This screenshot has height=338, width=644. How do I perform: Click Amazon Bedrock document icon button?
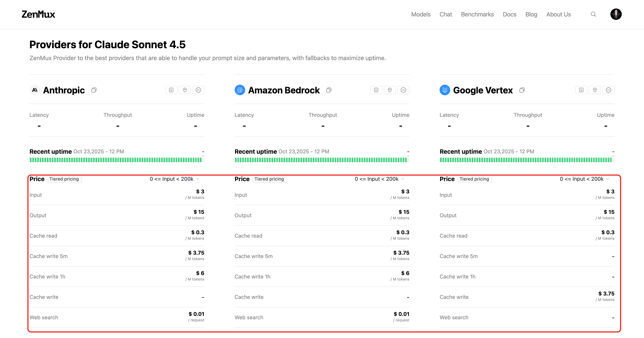pos(376,90)
